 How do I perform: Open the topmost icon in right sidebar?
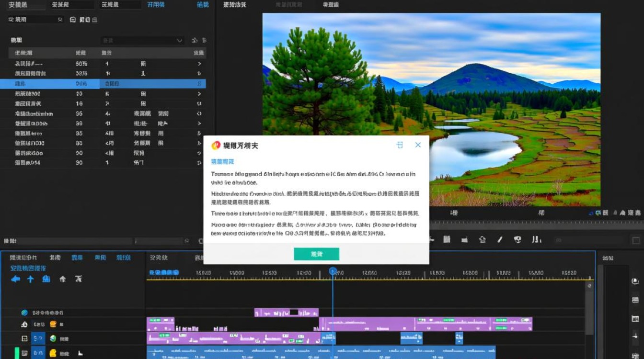pyautogui.click(x=635, y=281)
